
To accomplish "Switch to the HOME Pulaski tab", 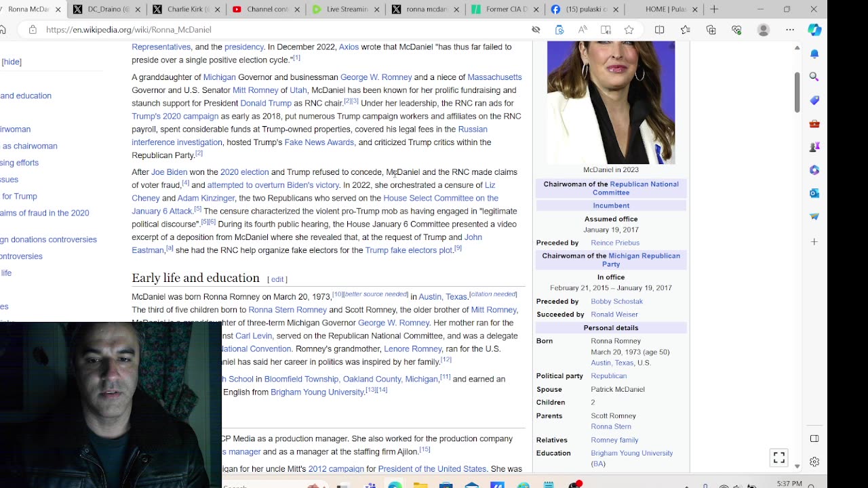I will (663, 9).
